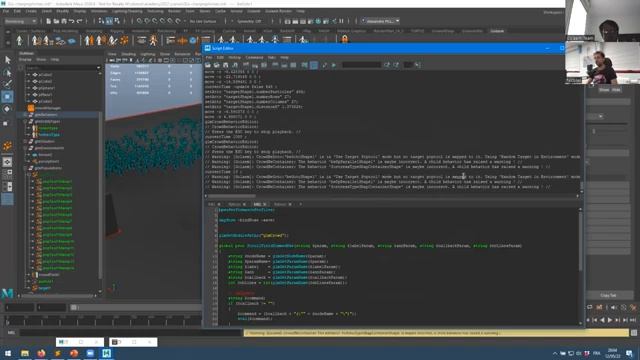Click Save Script to Shelf icon
The image size is (640, 360).
(235, 65)
